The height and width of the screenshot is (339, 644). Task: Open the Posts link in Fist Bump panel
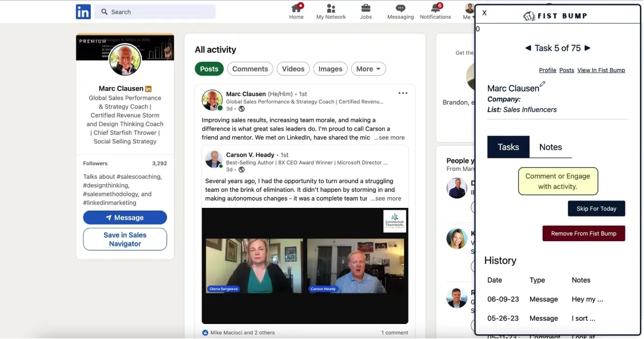coord(567,70)
